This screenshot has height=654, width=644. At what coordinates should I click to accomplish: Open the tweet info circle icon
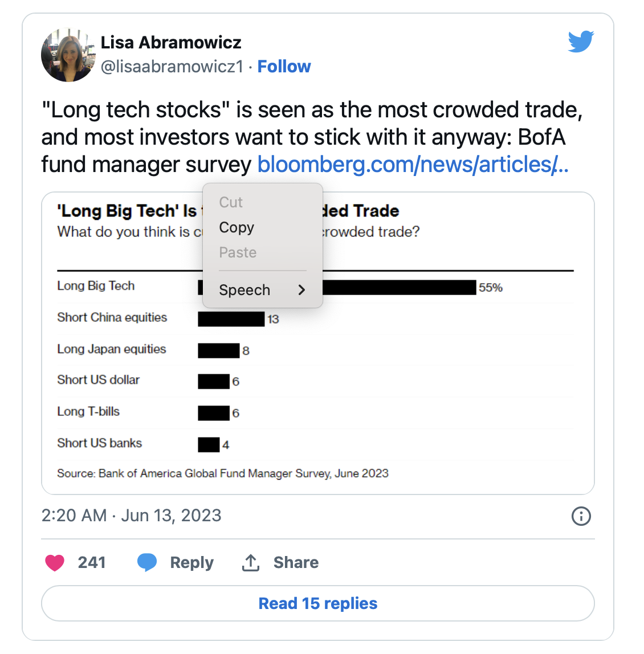coord(581,516)
